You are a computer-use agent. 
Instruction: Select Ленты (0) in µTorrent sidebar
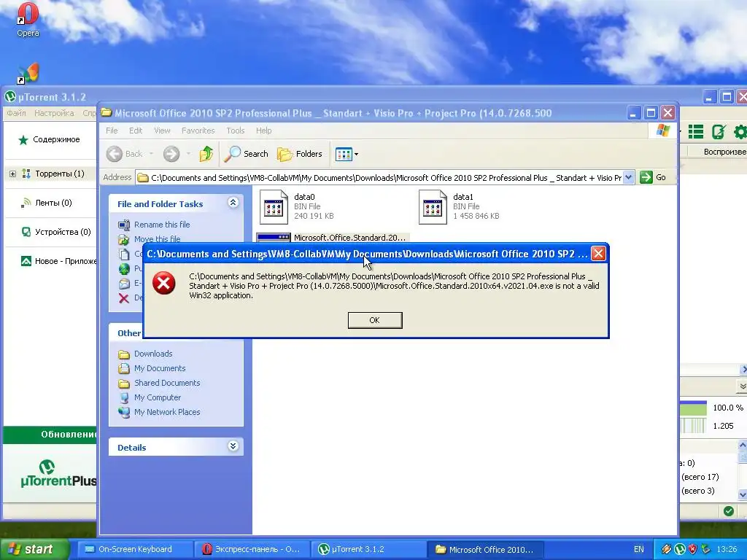[53, 203]
